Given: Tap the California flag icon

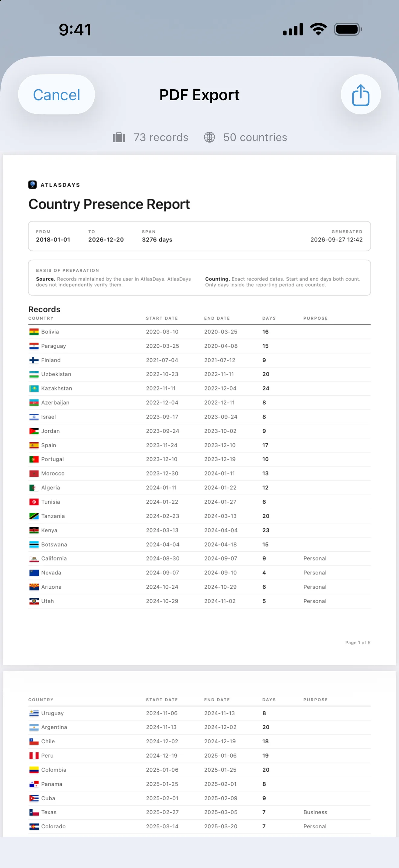Looking at the screenshot, I should [34, 559].
